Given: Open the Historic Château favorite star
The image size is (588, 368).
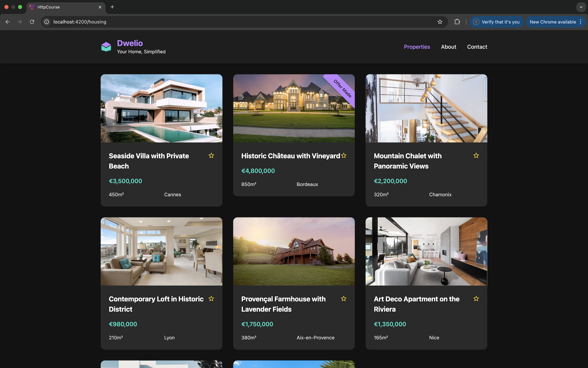Looking at the screenshot, I should 344,155.
